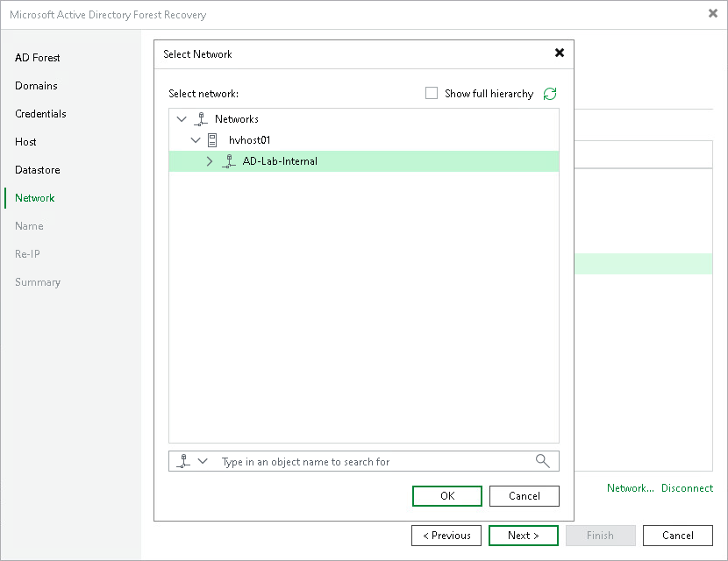Go to Host wizard step
The height and width of the screenshot is (561, 728).
pyautogui.click(x=25, y=142)
